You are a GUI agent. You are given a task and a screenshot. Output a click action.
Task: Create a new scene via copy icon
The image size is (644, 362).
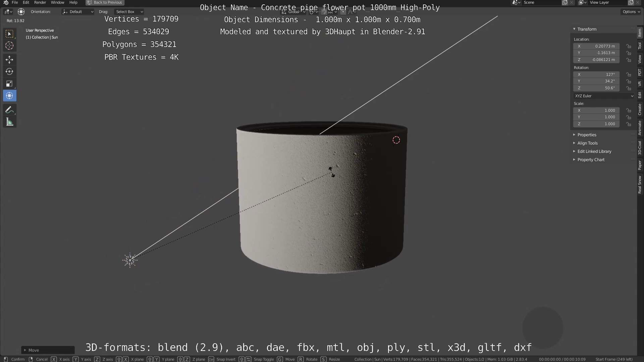[565, 2]
